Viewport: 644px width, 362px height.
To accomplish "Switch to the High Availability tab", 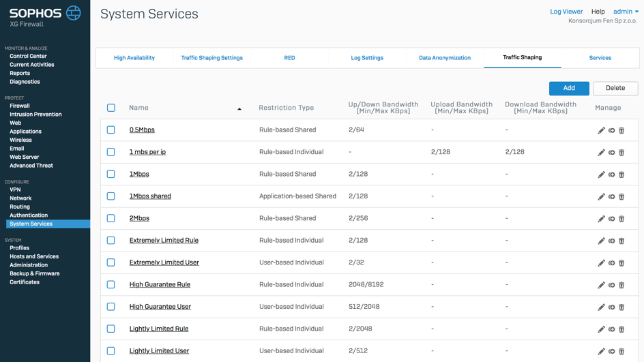I will pos(134,58).
